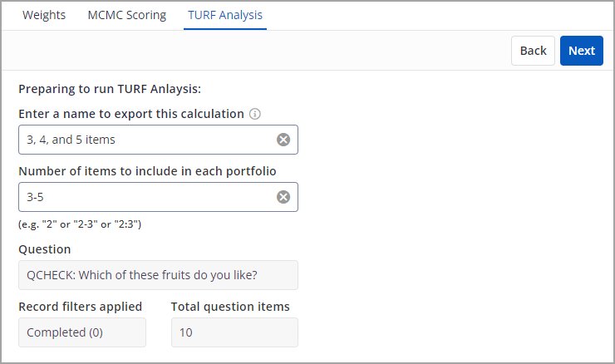The height and width of the screenshot is (364, 615).
Task: Click the total question items field showing 10
Action: tap(234, 332)
